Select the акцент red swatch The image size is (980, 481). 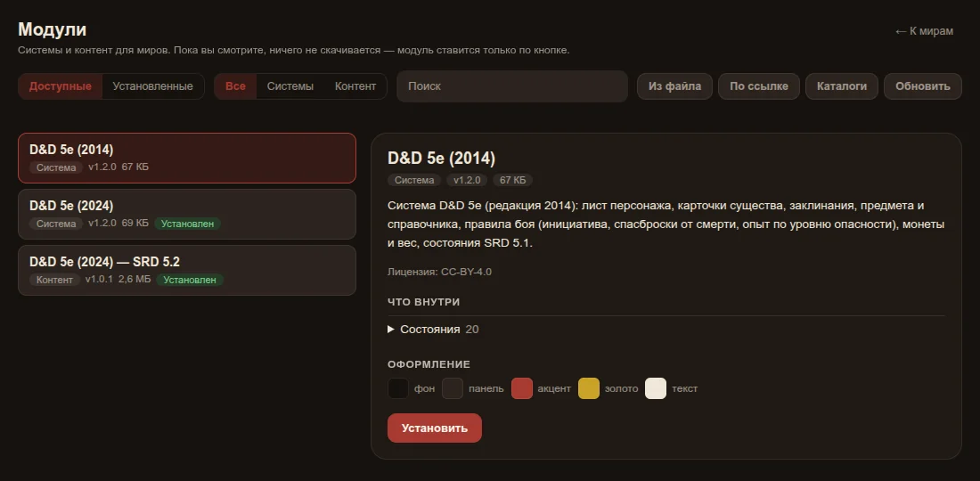522,388
